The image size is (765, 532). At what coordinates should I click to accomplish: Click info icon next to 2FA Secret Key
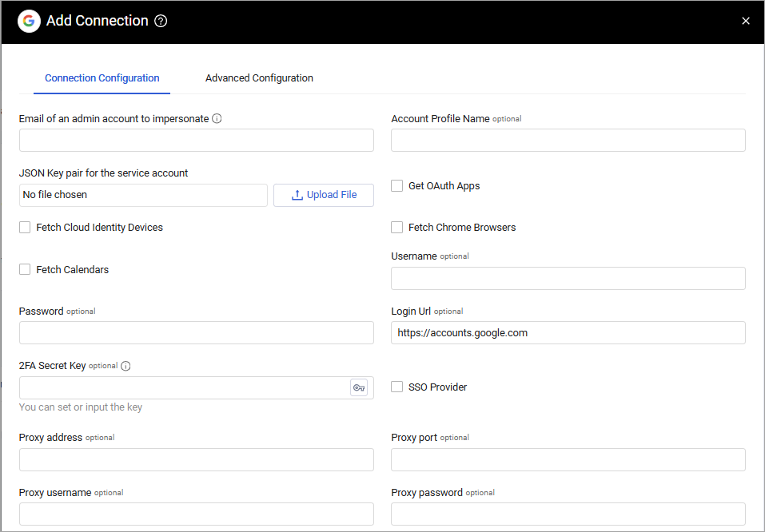pyautogui.click(x=126, y=366)
